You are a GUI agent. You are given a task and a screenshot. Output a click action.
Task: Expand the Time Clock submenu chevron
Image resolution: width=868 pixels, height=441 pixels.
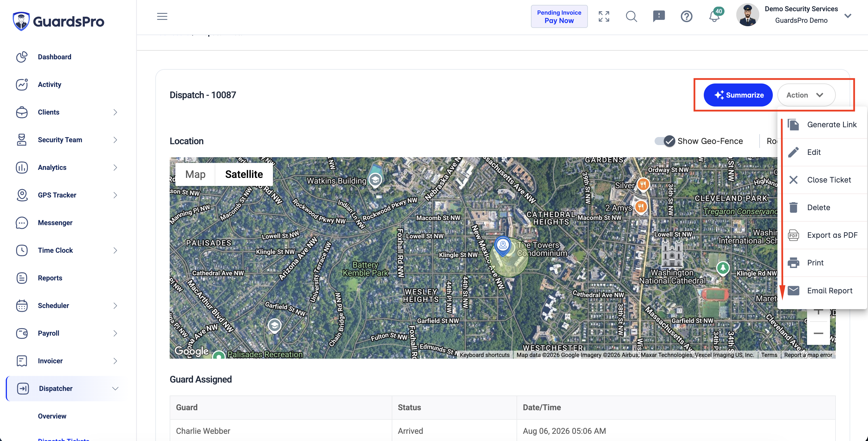tap(115, 250)
